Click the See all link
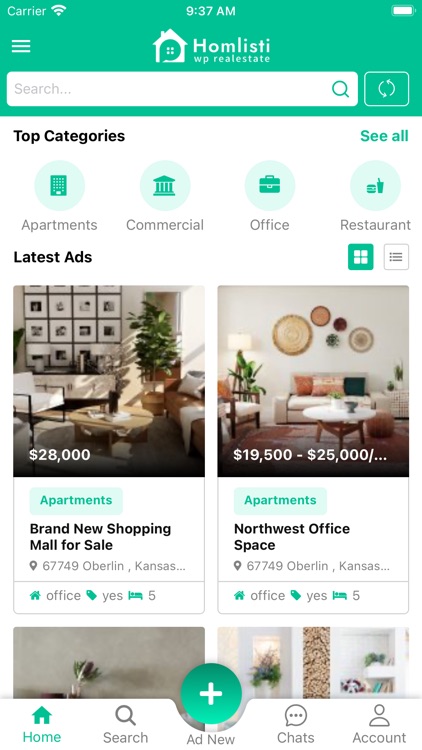422x750 pixels. coord(384,136)
